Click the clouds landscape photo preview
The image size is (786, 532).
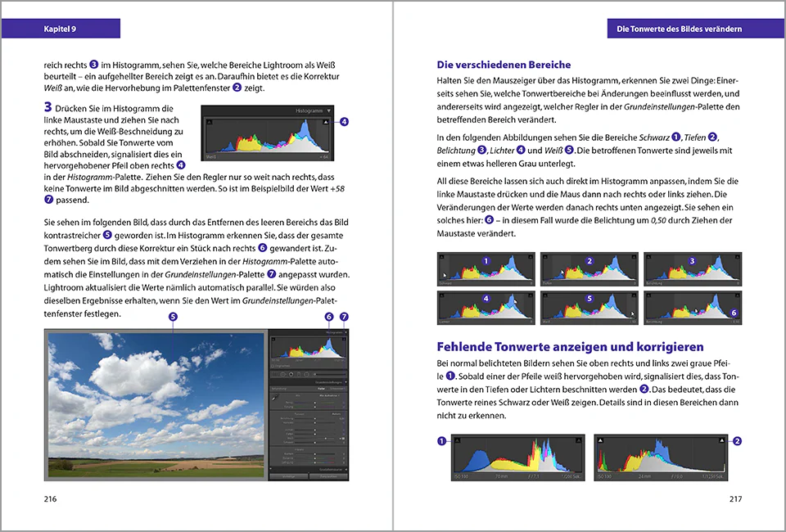[156, 405]
